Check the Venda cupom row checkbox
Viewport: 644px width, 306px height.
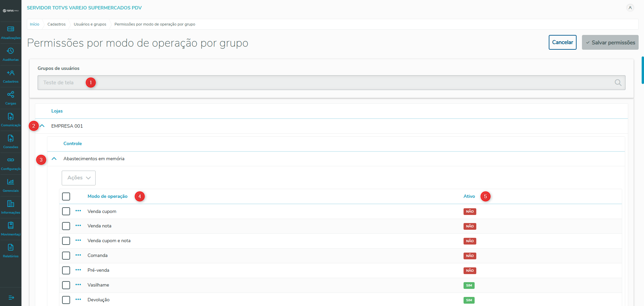tap(66, 211)
